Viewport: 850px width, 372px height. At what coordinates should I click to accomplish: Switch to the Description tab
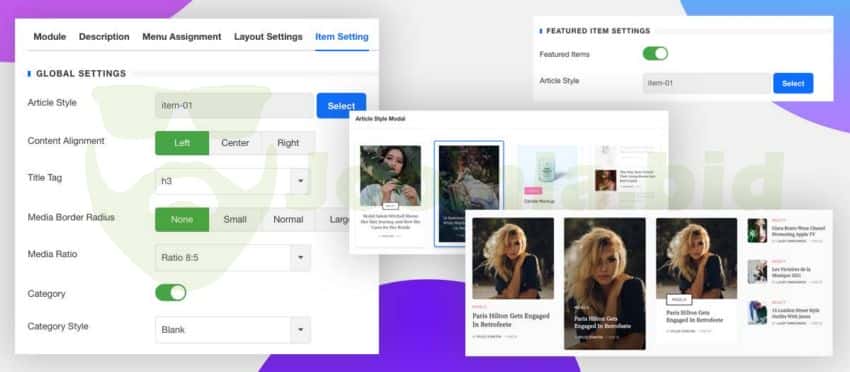click(104, 37)
